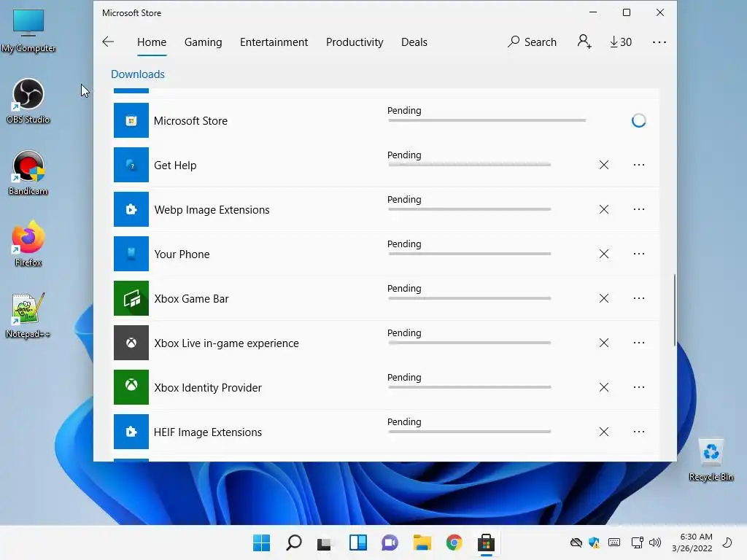Click the Microsoft Store app tile icon

click(x=131, y=120)
